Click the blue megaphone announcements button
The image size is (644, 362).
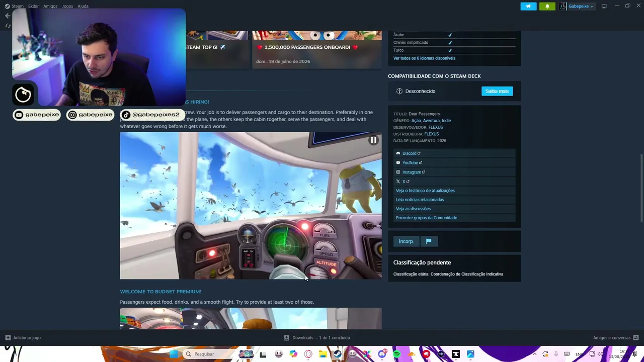point(528,6)
